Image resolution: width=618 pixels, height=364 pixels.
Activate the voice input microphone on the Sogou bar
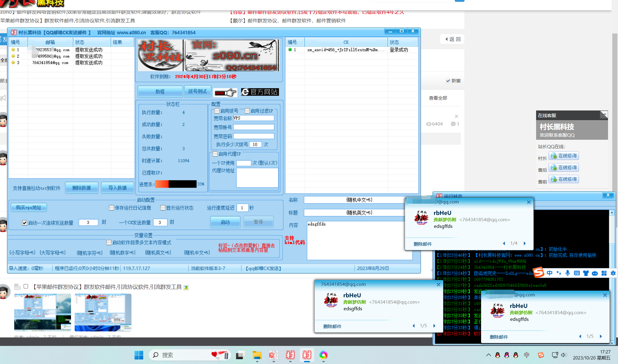(x=568, y=273)
